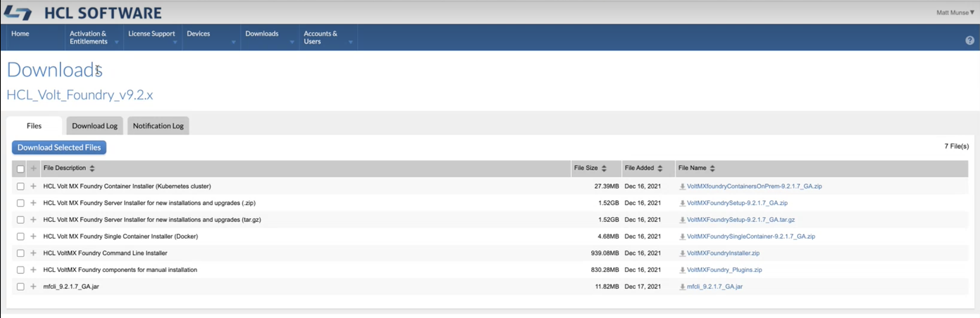Image resolution: width=980 pixels, height=318 pixels.
Task: Open License Support menu
Action: click(152, 38)
